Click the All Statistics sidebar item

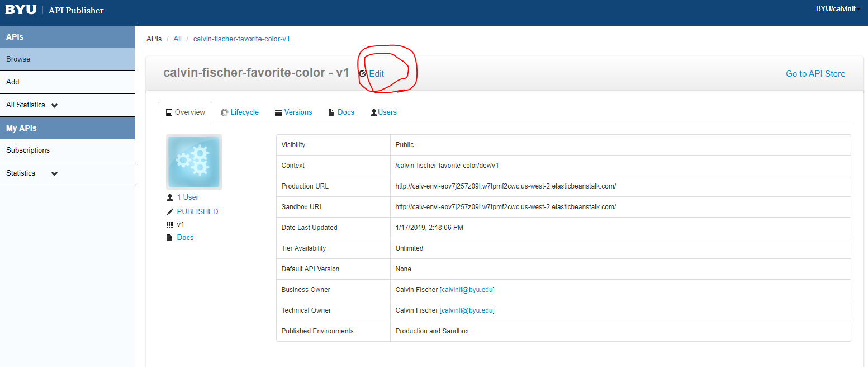coord(67,105)
